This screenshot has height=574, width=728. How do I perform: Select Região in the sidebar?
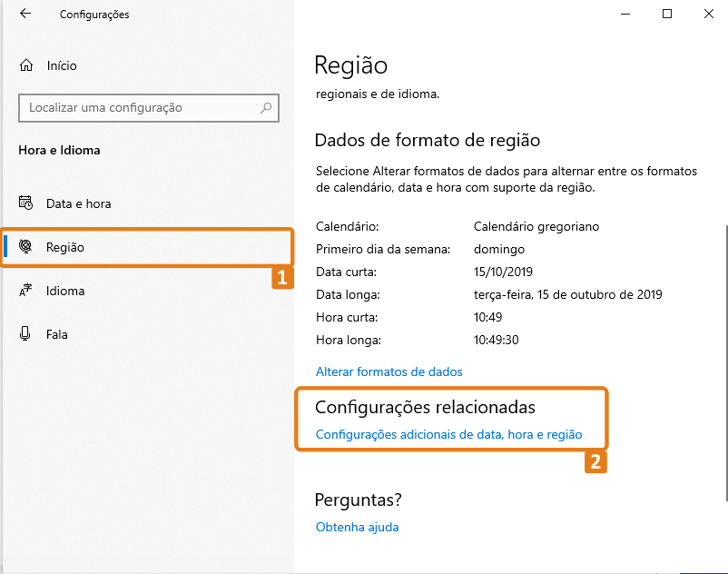click(x=65, y=247)
